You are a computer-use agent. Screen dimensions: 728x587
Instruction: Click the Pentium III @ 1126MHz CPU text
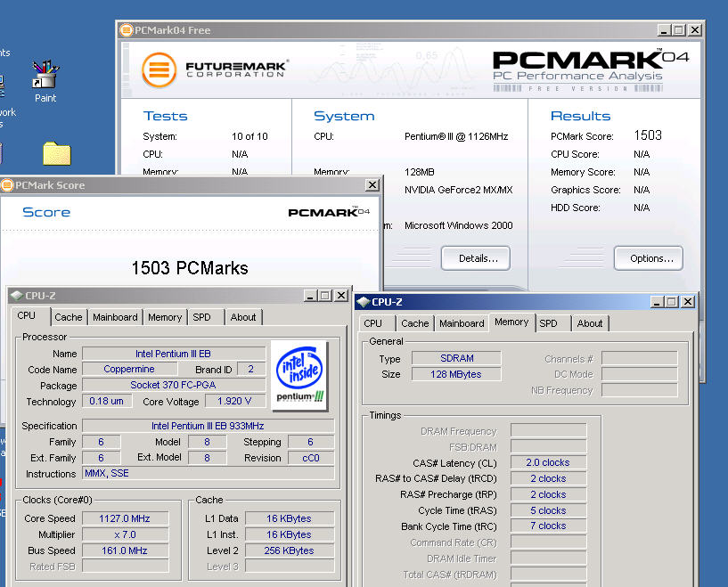pos(456,136)
